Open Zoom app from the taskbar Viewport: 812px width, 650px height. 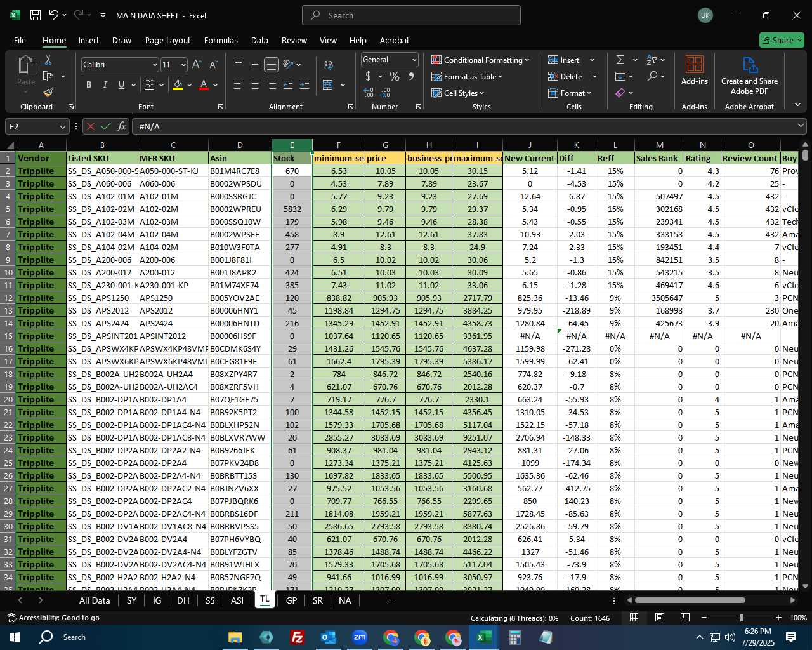(359, 637)
